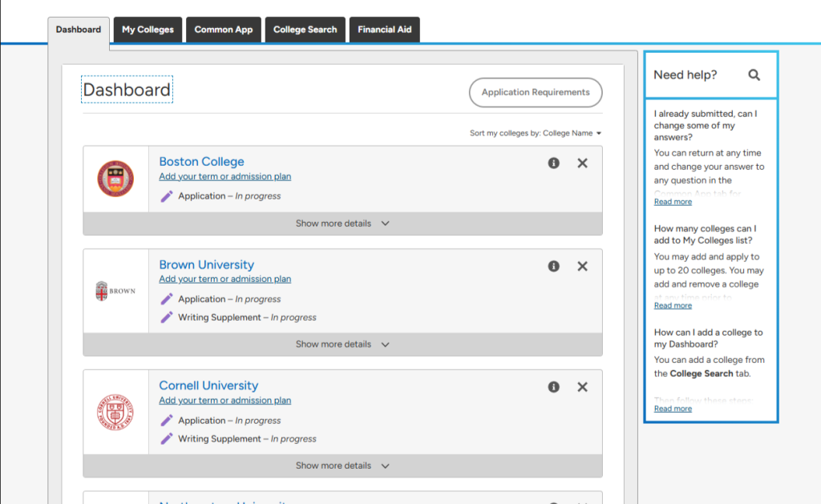Open the College Search tab
The height and width of the screenshot is (504, 821).
pyautogui.click(x=305, y=30)
